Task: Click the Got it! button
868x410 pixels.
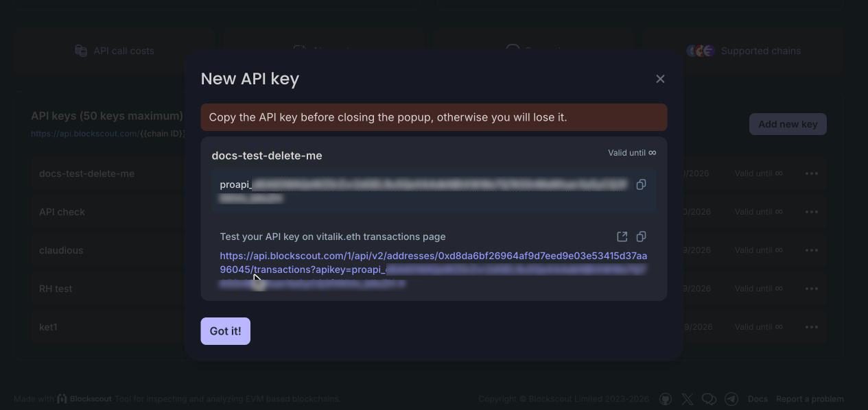Action: 225,331
